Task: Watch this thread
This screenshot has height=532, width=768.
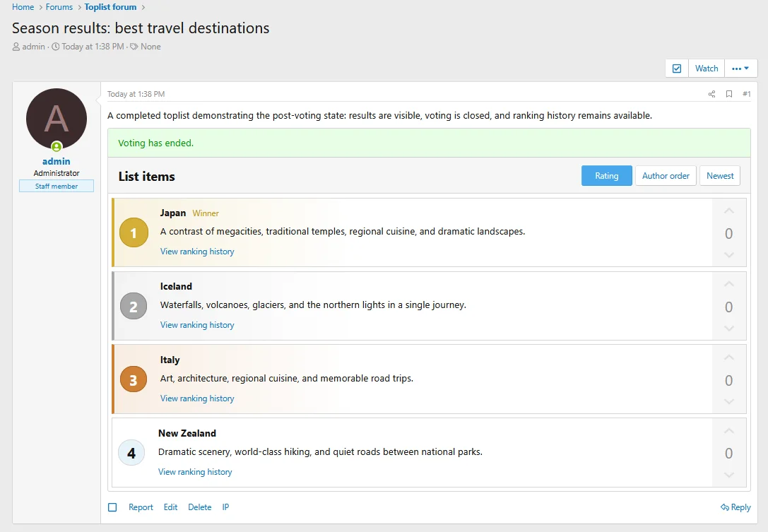Action: tap(707, 69)
